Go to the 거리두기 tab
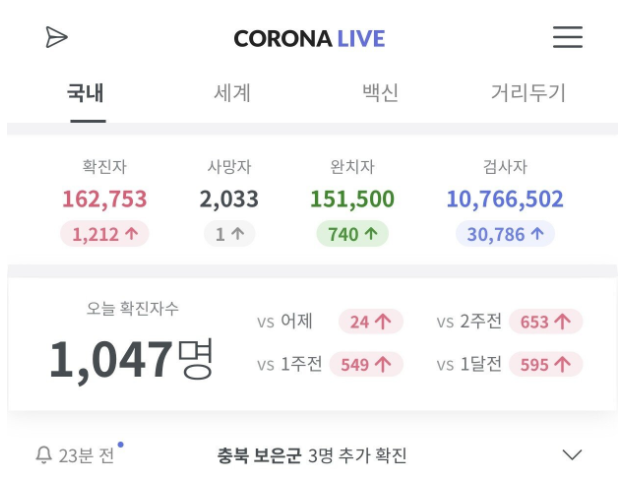Image resolution: width=623 pixels, height=489 pixels. (x=528, y=93)
